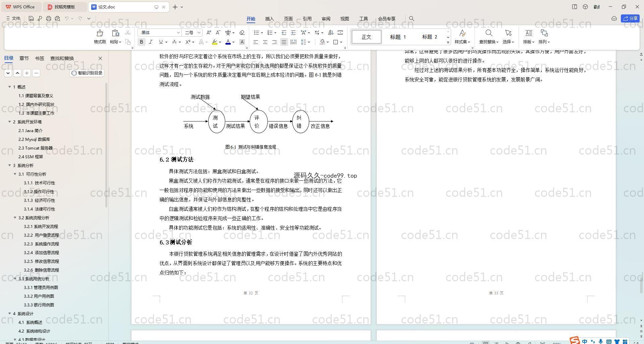Image resolution: width=644 pixels, height=344 pixels.
Task: Open the Arrange (排列) tool
Action: (x=544, y=37)
